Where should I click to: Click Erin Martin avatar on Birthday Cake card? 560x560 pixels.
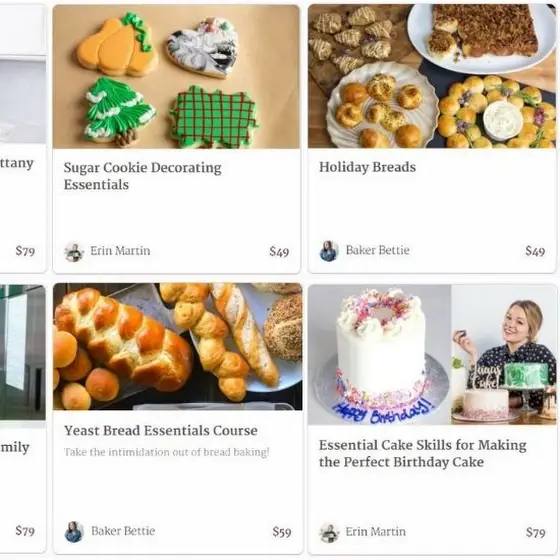(329, 532)
